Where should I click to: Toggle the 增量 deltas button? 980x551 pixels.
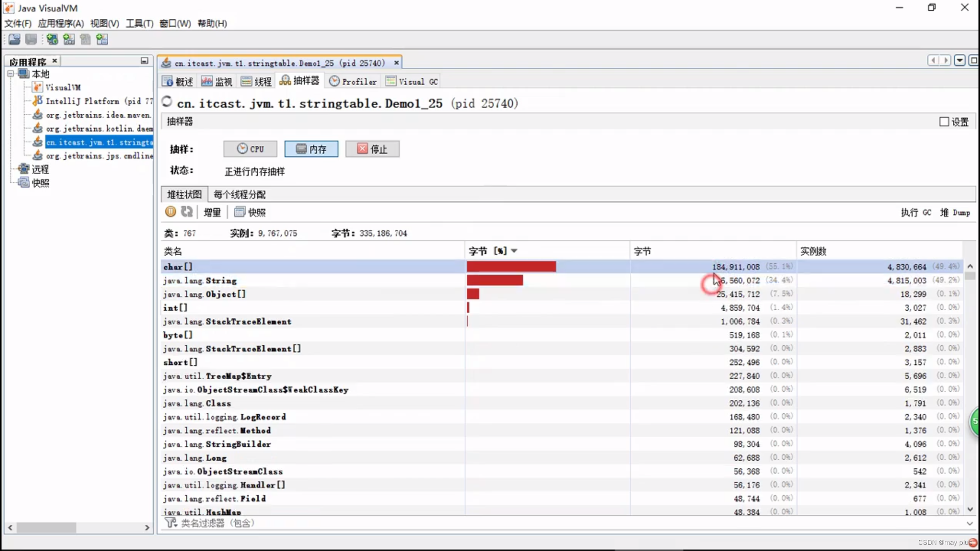coord(212,212)
